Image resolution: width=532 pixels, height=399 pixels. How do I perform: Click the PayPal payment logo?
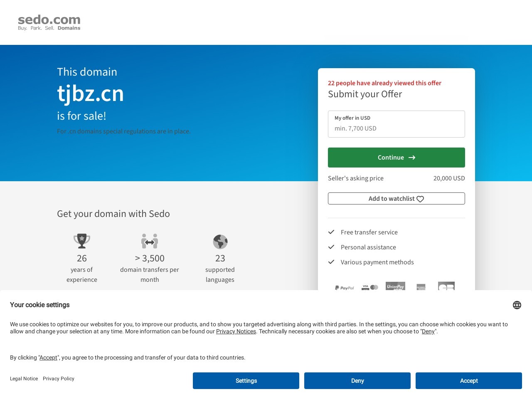(x=345, y=288)
